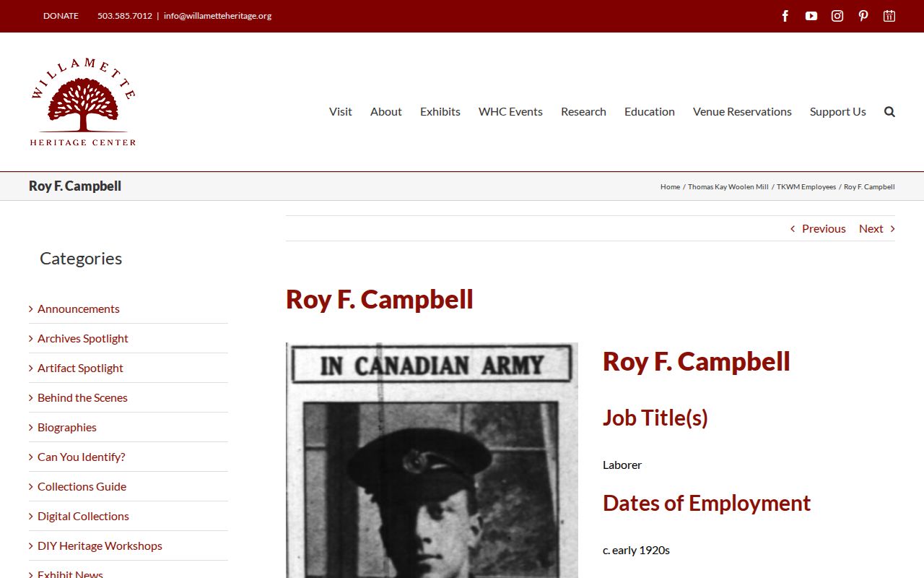Click the search magnifier icon
The height and width of the screenshot is (578, 924).
(889, 111)
